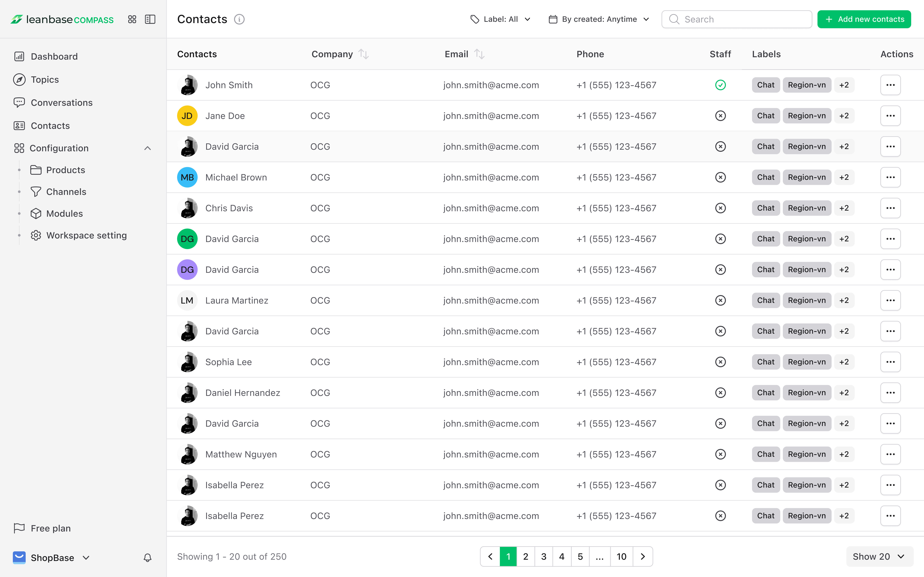The image size is (924, 577).
Task: Open the apps grid icon near logo
Action: pyautogui.click(x=132, y=19)
